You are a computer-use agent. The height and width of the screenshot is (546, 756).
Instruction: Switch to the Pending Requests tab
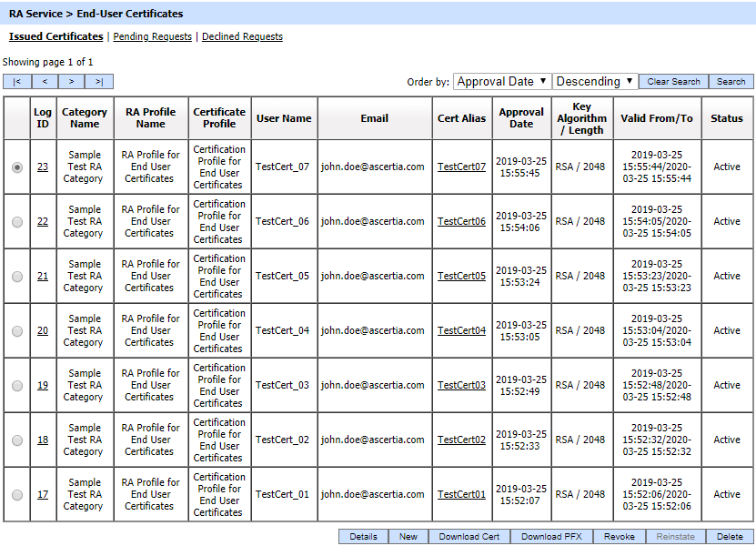(x=152, y=37)
